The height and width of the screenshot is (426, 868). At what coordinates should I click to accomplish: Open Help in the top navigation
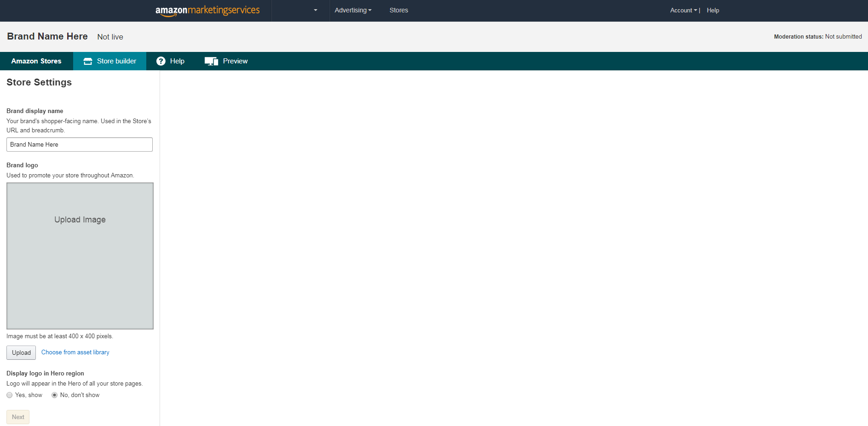(713, 10)
